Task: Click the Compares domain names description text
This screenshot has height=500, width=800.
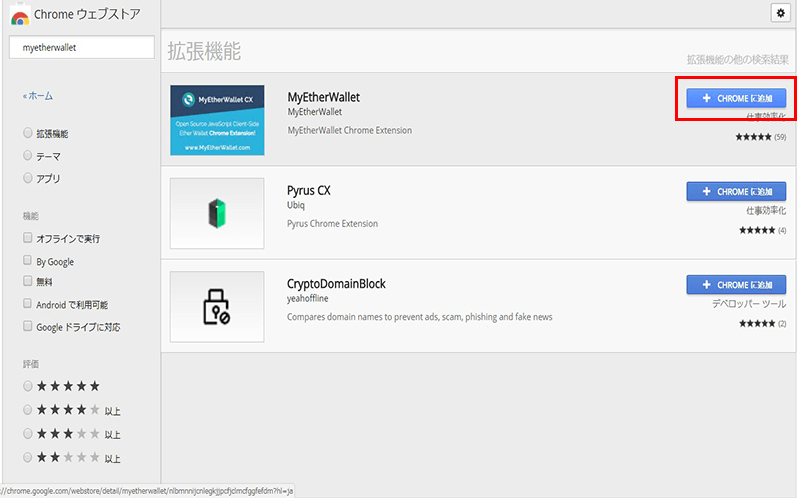Action: coord(419,317)
